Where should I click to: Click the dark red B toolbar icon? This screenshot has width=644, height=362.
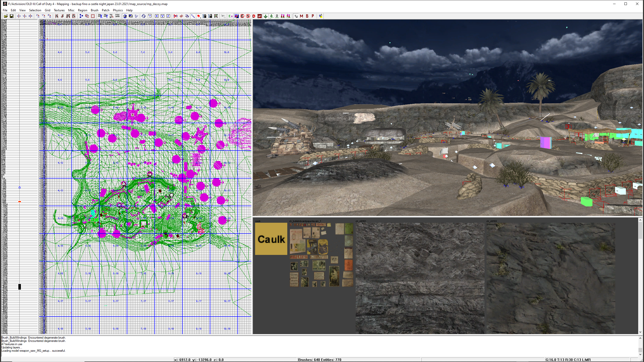coord(307,16)
